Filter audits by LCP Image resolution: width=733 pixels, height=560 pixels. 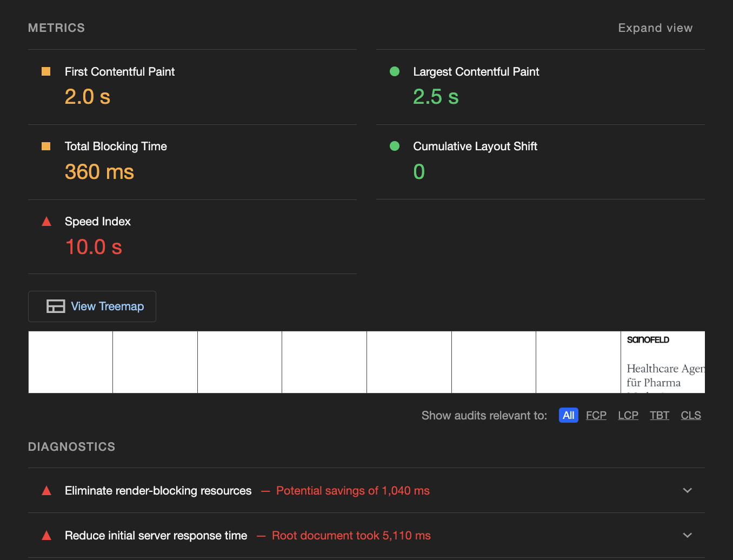[628, 415]
